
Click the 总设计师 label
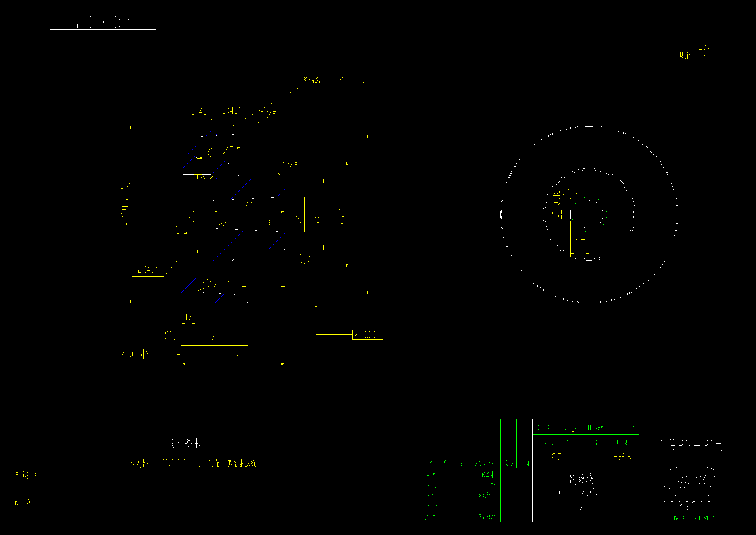(x=487, y=495)
